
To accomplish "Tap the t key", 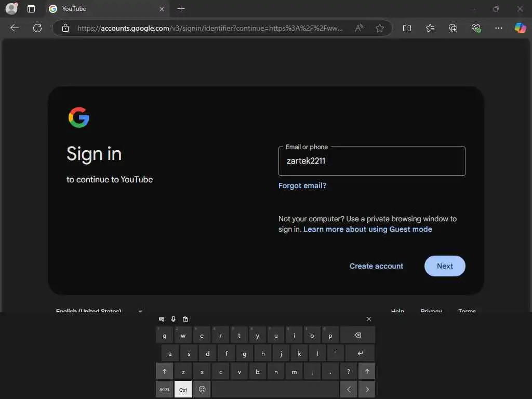I will click(x=239, y=335).
